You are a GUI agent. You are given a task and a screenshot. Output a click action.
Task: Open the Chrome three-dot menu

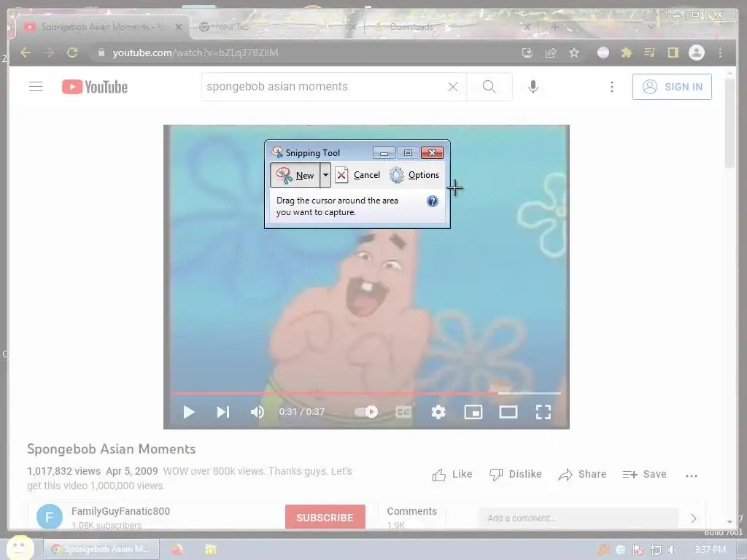(x=720, y=52)
